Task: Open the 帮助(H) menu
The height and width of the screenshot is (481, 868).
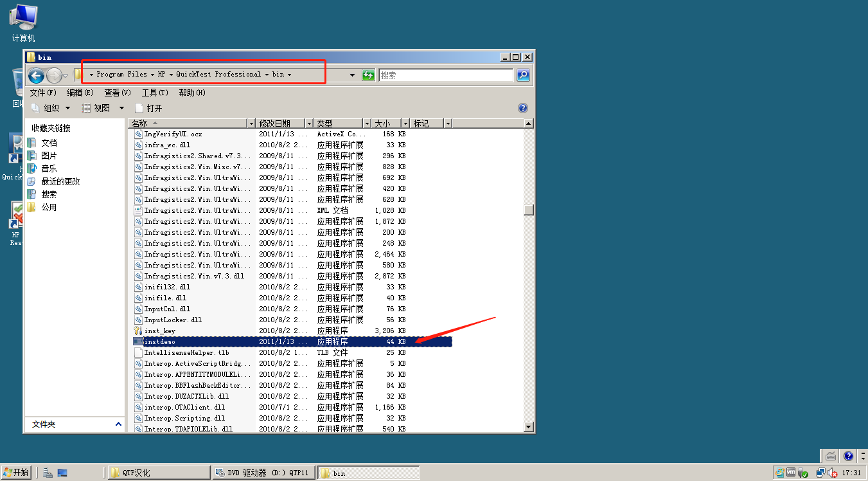Action: pos(192,93)
